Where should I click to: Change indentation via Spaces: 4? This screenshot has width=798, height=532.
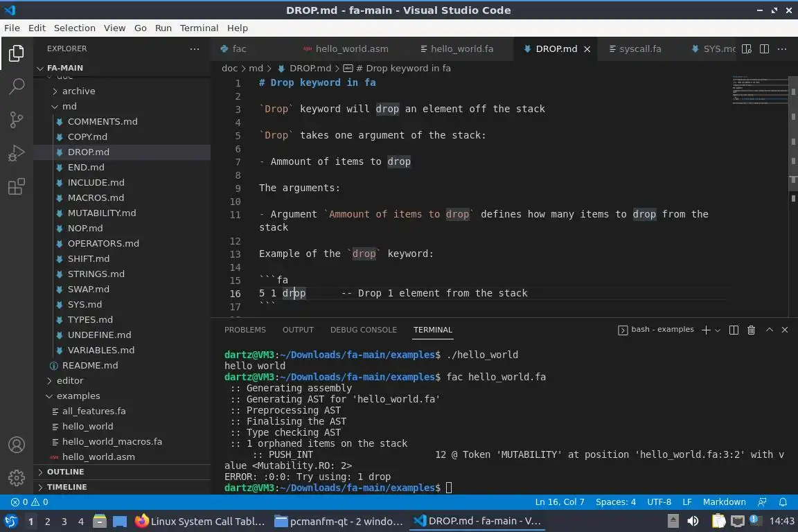pyautogui.click(x=615, y=502)
